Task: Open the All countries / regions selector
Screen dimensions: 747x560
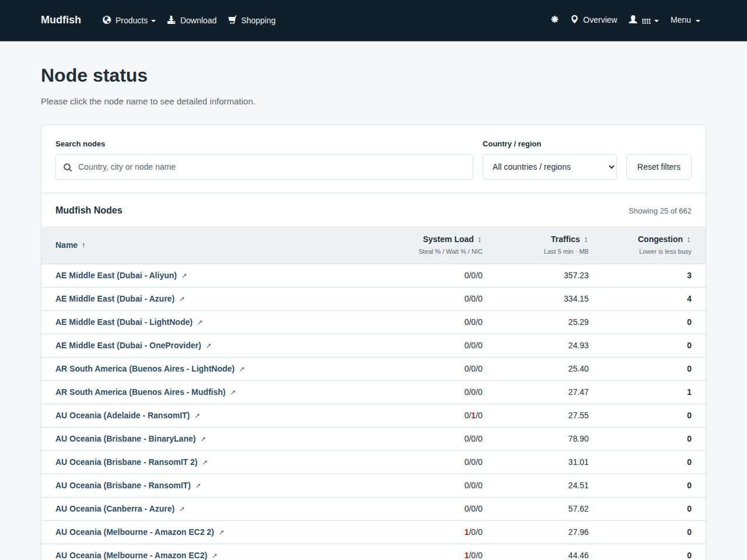Action: 550,167
